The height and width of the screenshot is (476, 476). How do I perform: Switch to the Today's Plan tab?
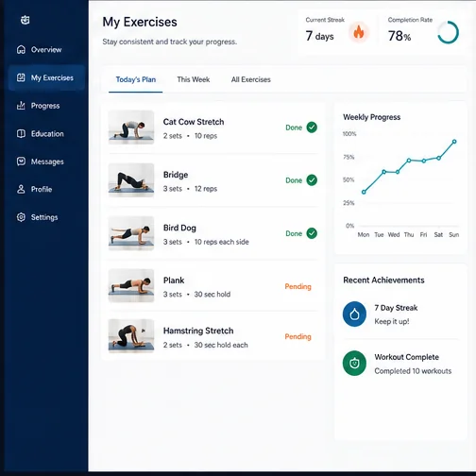[x=136, y=79]
